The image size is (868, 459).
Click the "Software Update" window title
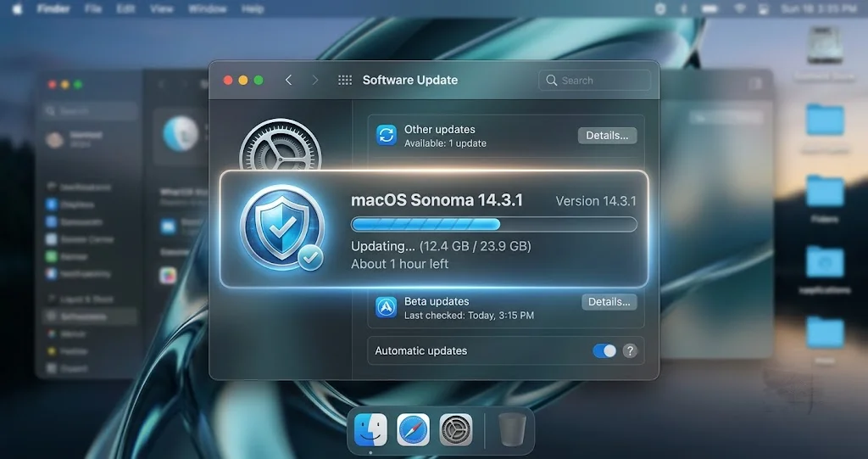pos(410,81)
